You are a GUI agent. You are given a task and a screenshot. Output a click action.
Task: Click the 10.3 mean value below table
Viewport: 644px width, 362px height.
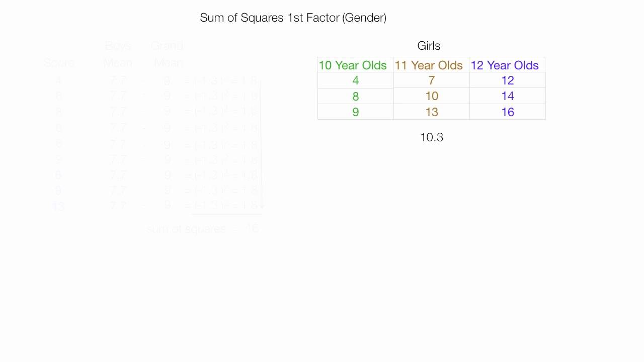[432, 137]
